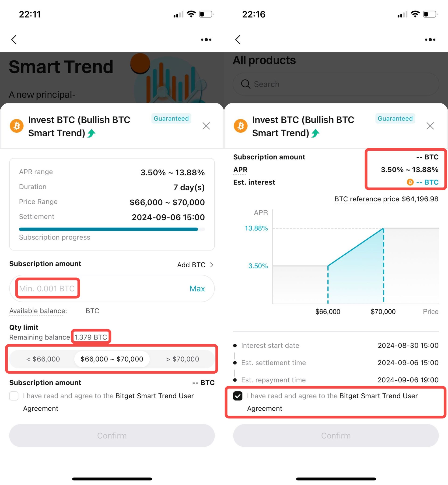The height and width of the screenshot is (485, 448).
Task: Open three-dot menu on right screen
Action: coord(430,39)
